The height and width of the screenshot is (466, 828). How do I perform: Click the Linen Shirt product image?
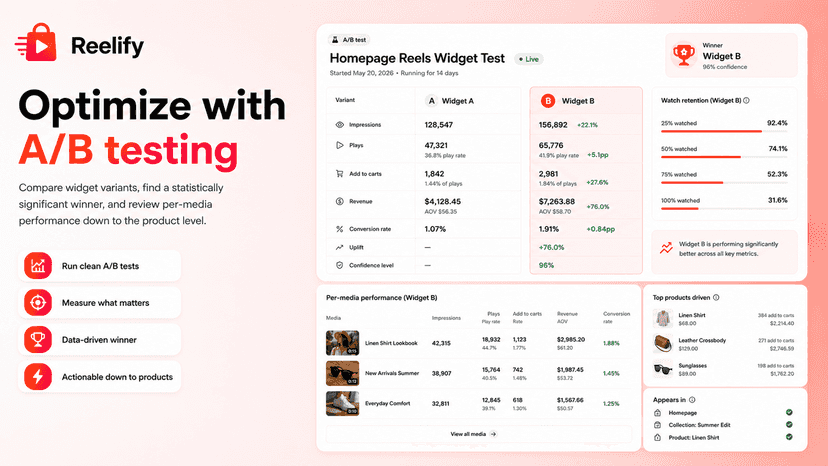(x=663, y=319)
